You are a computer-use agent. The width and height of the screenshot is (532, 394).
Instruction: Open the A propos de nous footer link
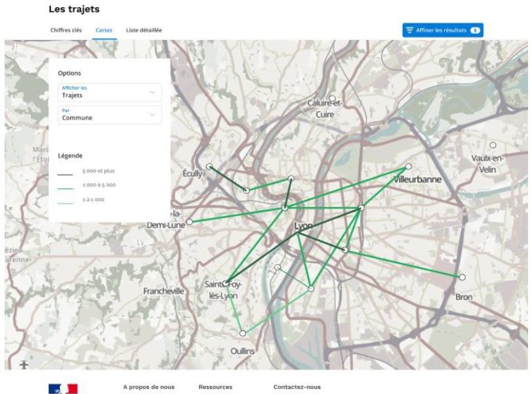tap(149, 387)
